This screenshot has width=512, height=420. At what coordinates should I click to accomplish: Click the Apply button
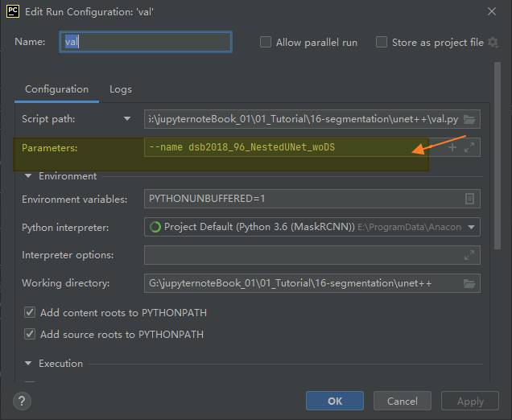[x=470, y=401]
